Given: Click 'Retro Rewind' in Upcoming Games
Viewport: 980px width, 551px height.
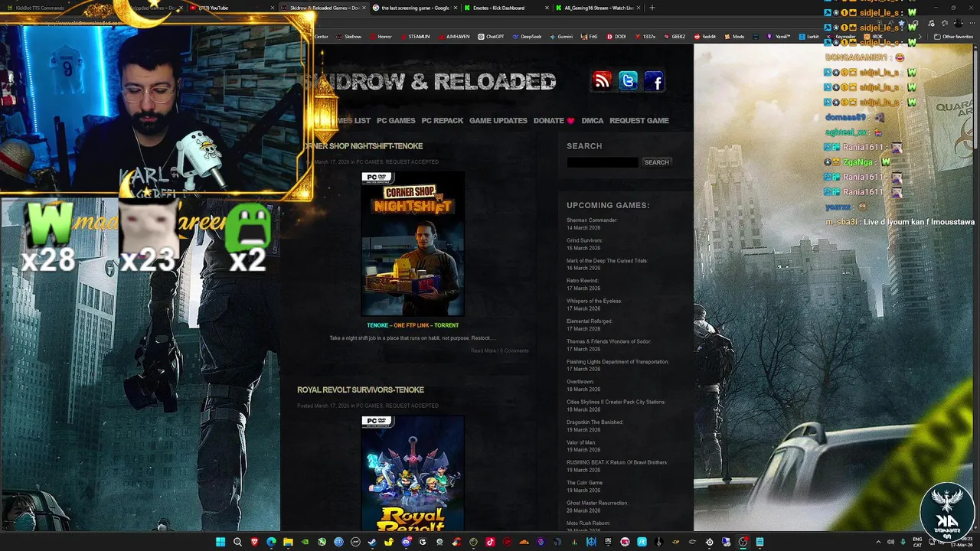Looking at the screenshot, I should (583, 281).
